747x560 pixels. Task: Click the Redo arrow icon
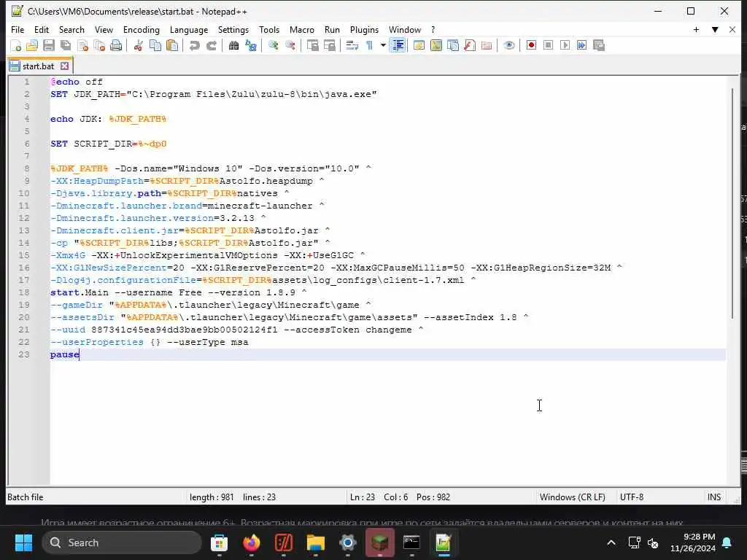click(211, 46)
